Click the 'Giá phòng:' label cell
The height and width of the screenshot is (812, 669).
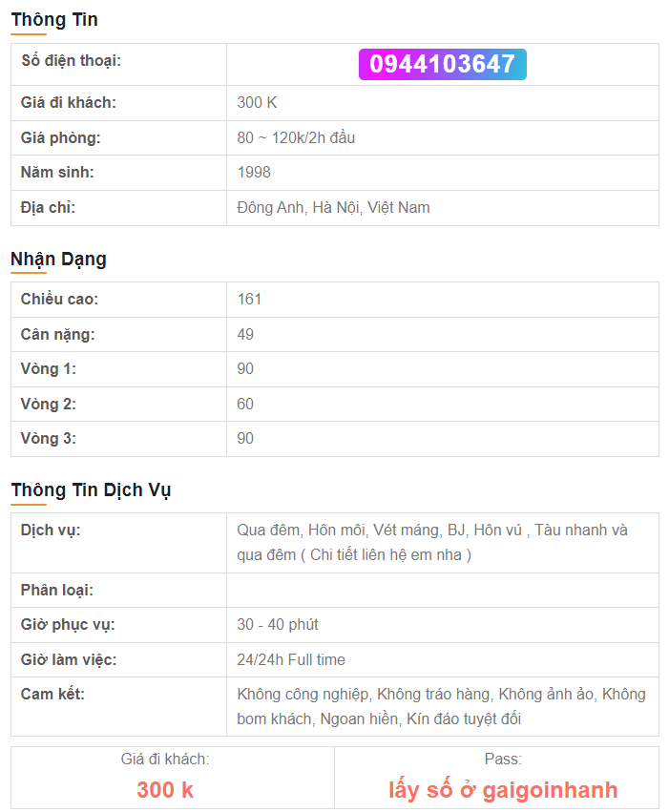tap(118, 138)
